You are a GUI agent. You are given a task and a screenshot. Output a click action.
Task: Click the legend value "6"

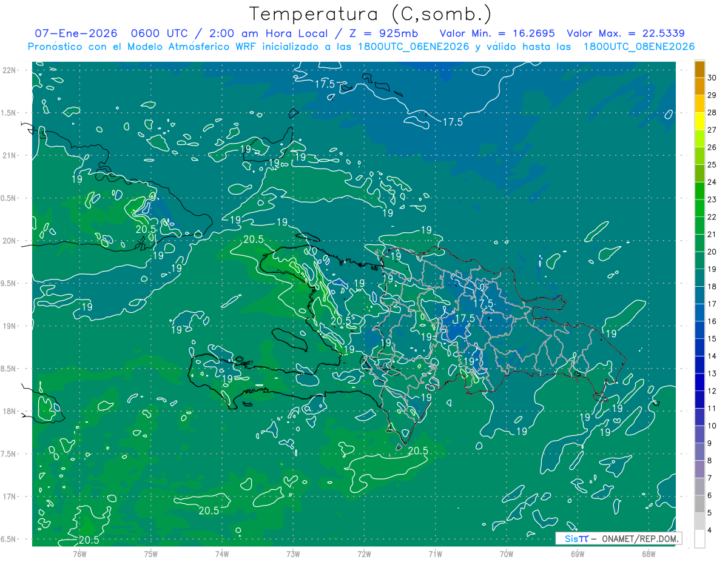click(x=710, y=496)
